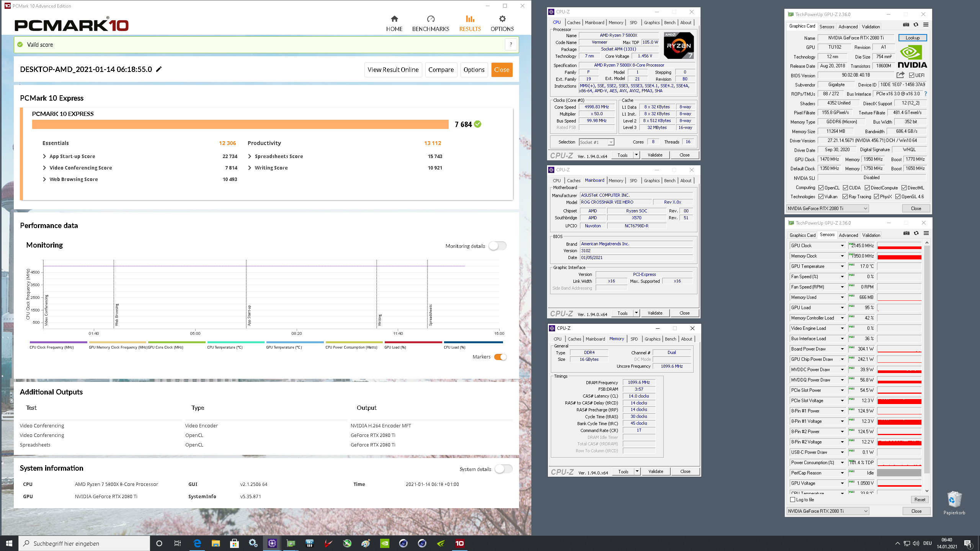Toggle Monitoring details switch
Image resolution: width=980 pixels, height=551 pixels.
tap(498, 246)
